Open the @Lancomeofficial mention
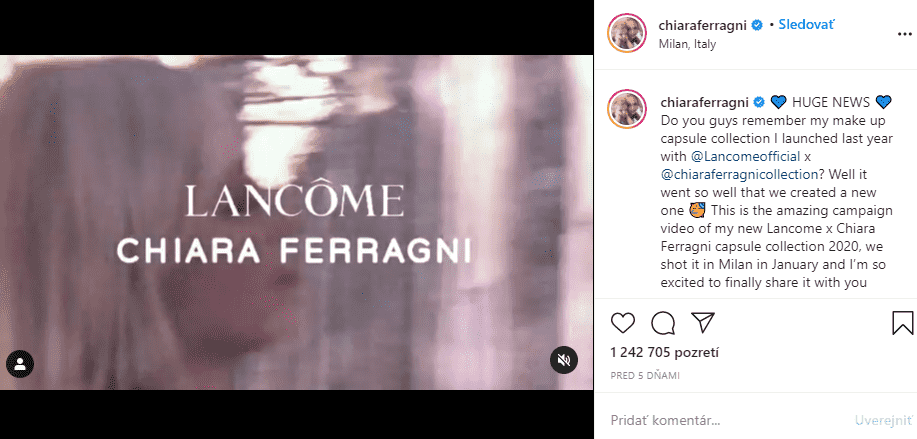 [x=745, y=157]
